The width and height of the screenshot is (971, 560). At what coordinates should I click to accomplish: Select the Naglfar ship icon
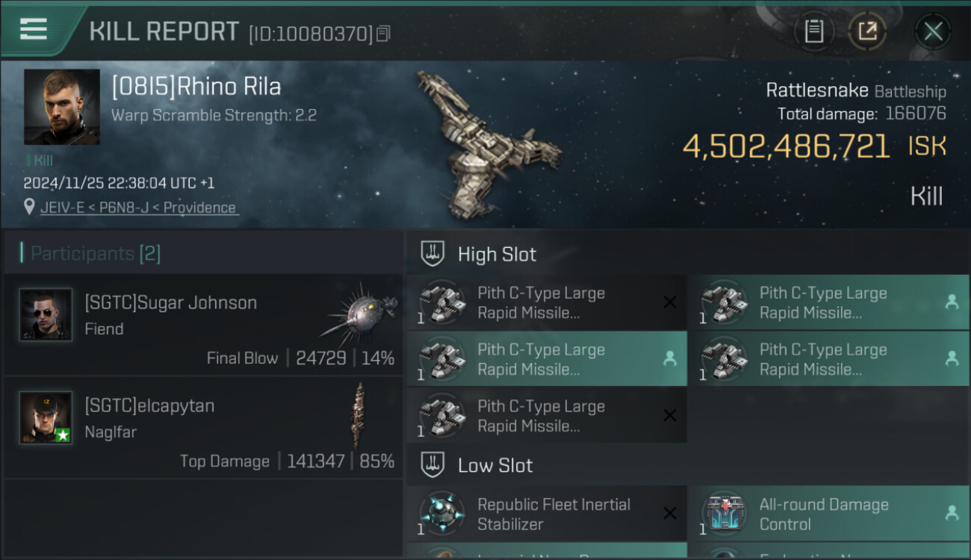pos(359,414)
